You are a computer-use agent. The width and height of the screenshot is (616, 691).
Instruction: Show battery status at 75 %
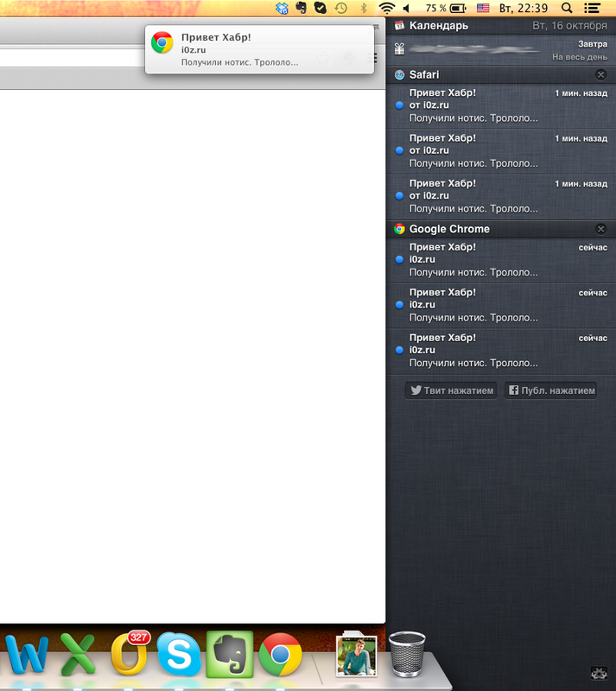[x=445, y=8]
